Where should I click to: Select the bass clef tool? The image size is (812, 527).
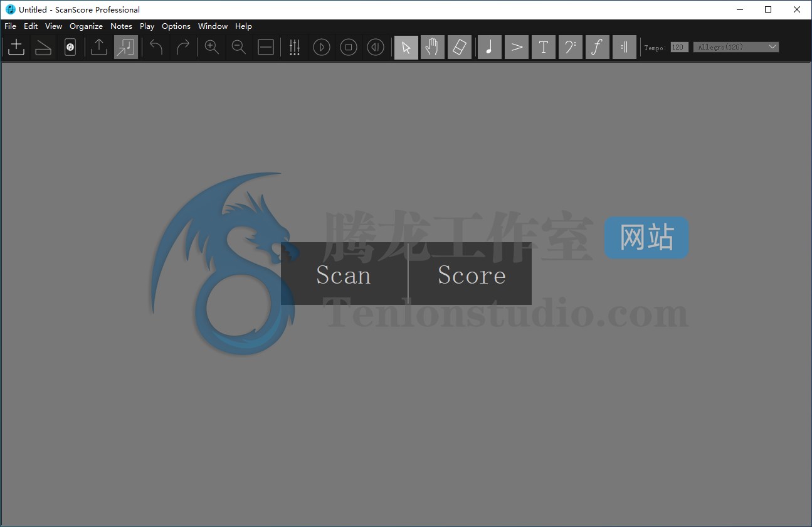point(571,48)
